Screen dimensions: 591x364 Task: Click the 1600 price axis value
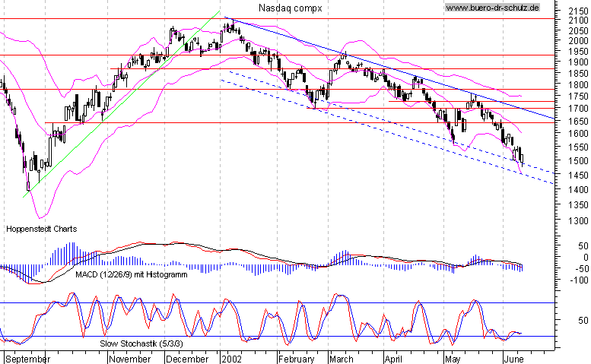(x=578, y=133)
